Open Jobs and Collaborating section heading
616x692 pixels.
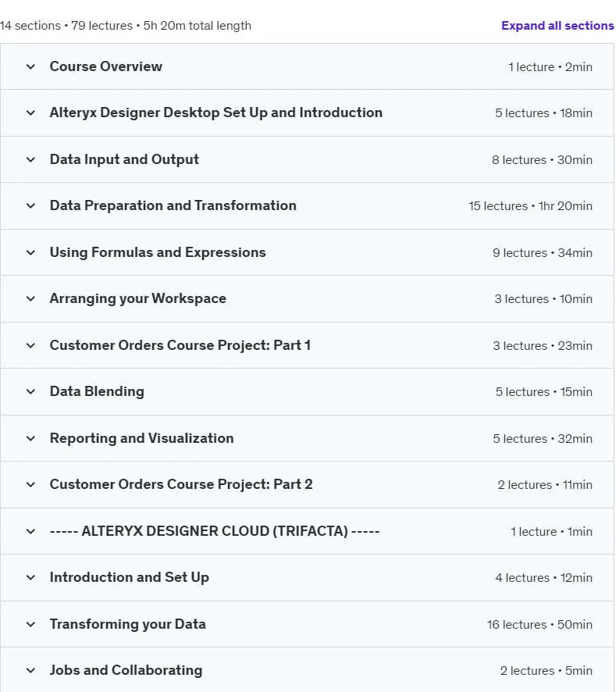126,670
